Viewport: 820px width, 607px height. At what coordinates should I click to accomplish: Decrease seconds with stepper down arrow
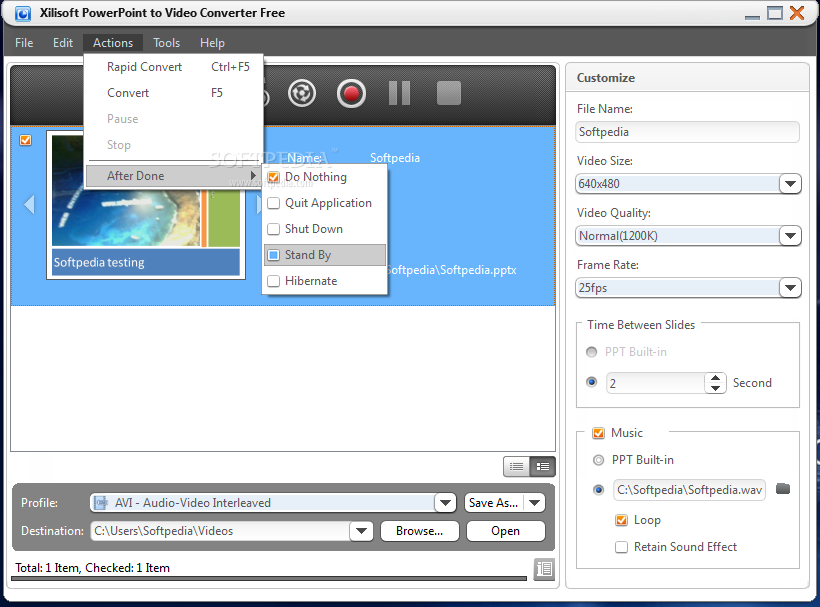[715, 388]
